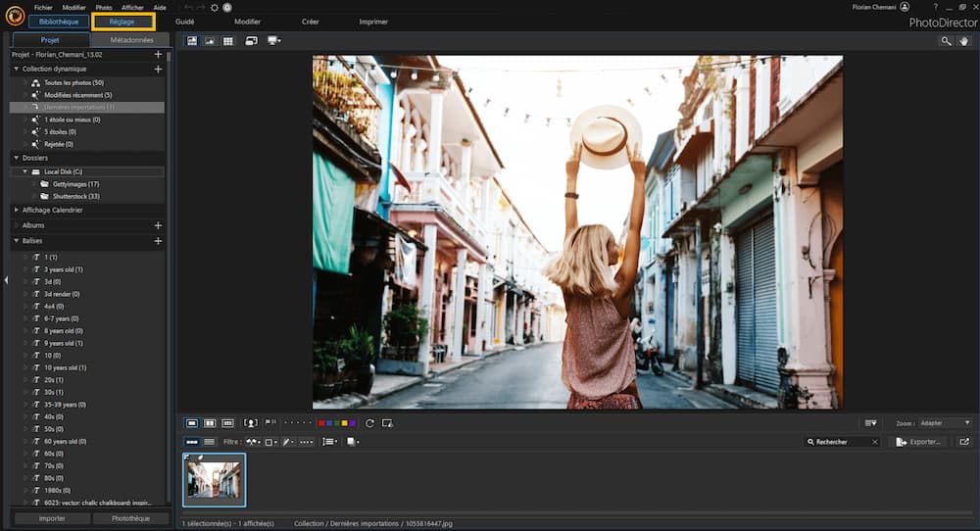Screen dimensions: 980x531
Task: Clear the Rechercher search field with X
Action: pyautogui.click(x=875, y=442)
